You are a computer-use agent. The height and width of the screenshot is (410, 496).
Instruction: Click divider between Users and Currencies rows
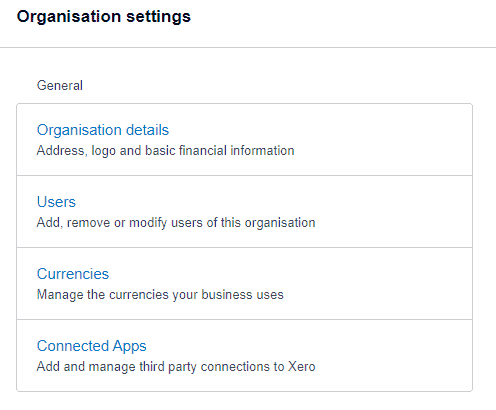click(x=245, y=247)
